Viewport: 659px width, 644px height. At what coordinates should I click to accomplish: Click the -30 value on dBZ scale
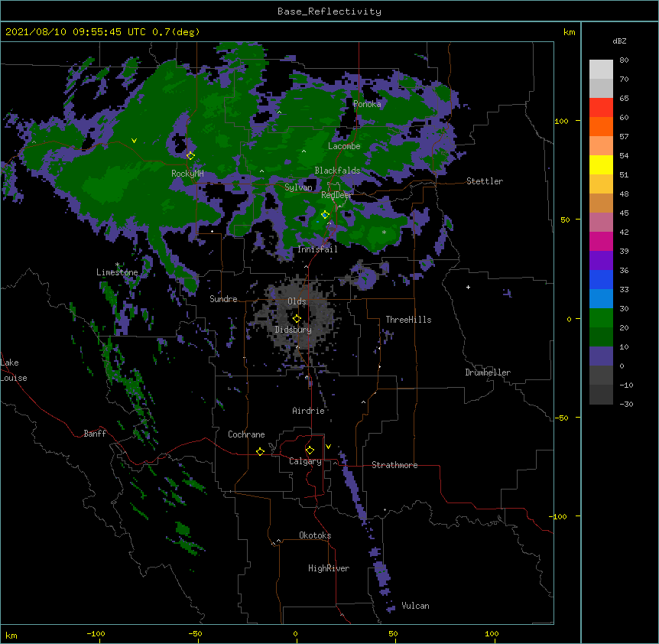pos(626,404)
